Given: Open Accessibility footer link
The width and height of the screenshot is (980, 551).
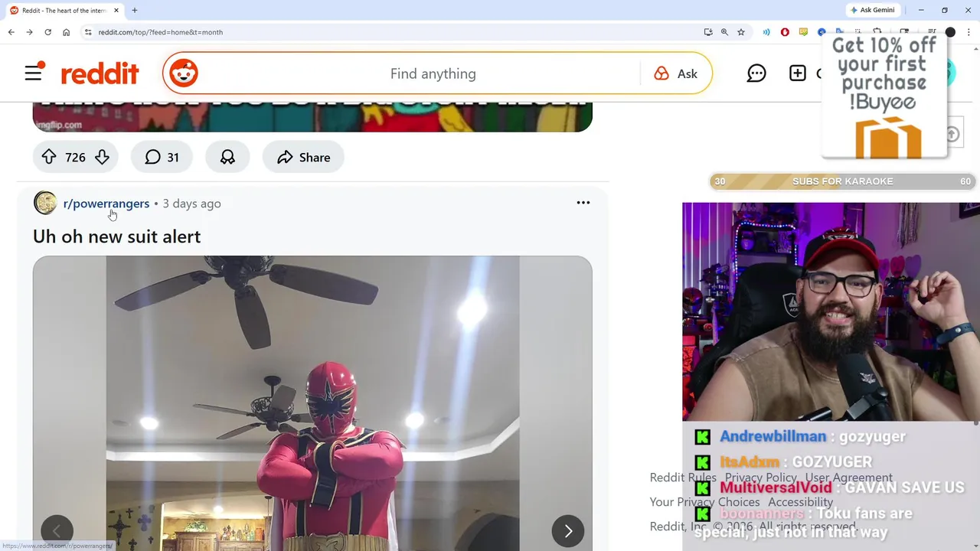Looking at the screenshot, I should click(x=801, y=502).
